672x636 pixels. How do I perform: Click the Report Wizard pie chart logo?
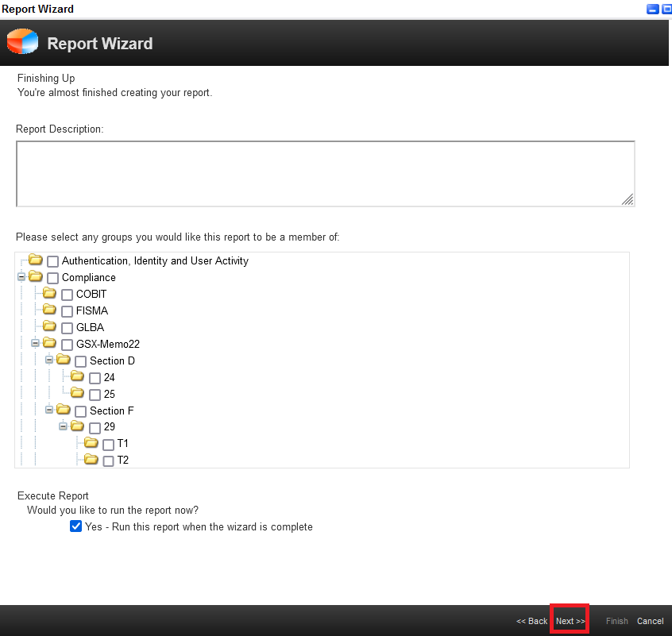coord(22,41)
